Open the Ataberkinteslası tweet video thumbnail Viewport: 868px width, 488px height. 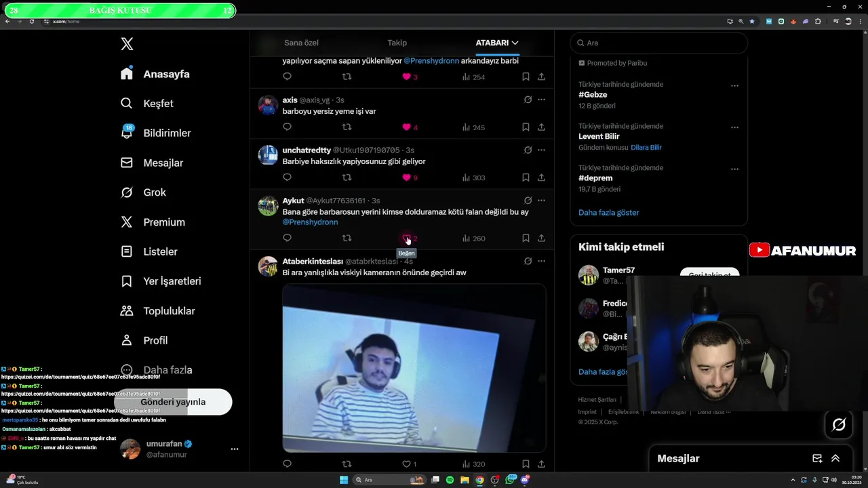coord(414,368)
